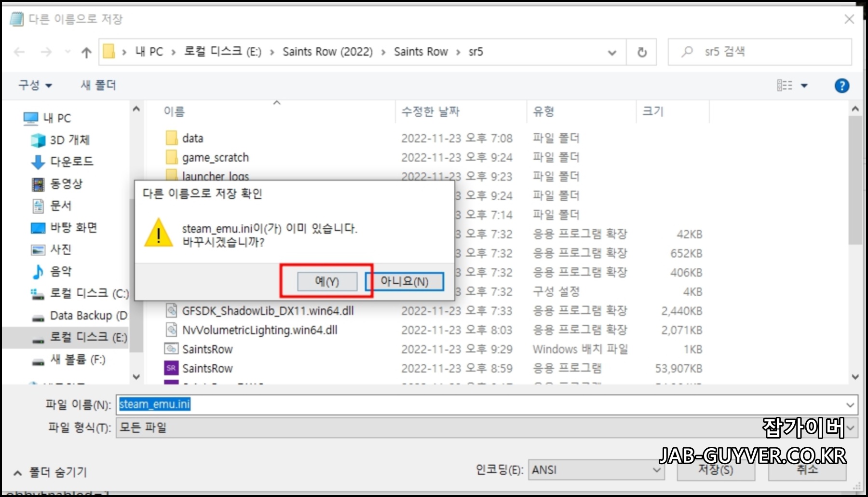This screenshot has height=497, width=868.
Task: Collapse folders via 폴더 숨기기
Action: point(50,472)
